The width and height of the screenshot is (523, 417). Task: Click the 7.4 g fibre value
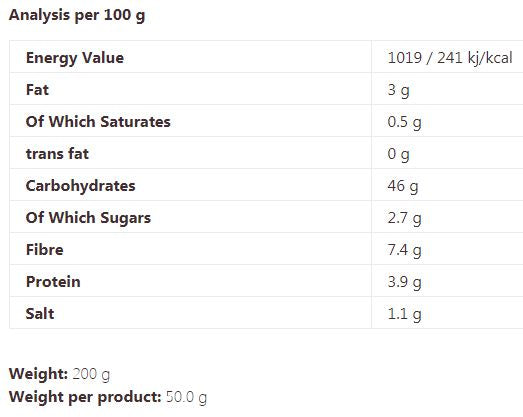click(405, 251)
